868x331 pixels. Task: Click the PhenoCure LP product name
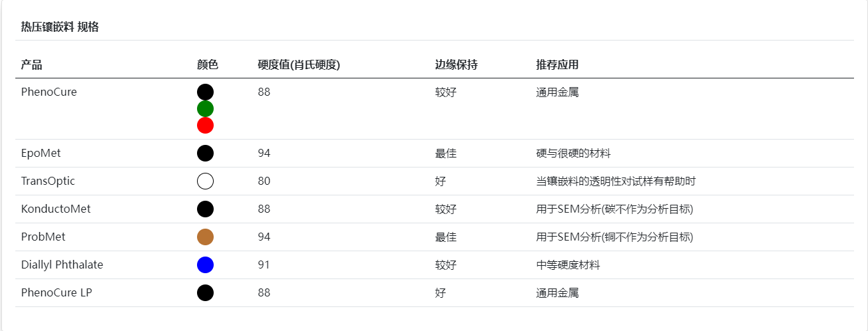57,292
